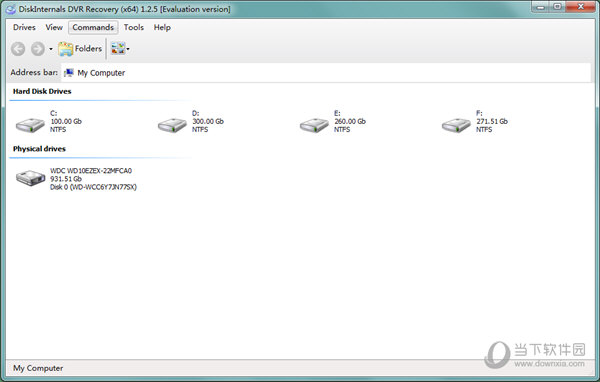600x382 pixels.
Task: Click the Forward navigation arrow
Action: [x=38, y=49]
